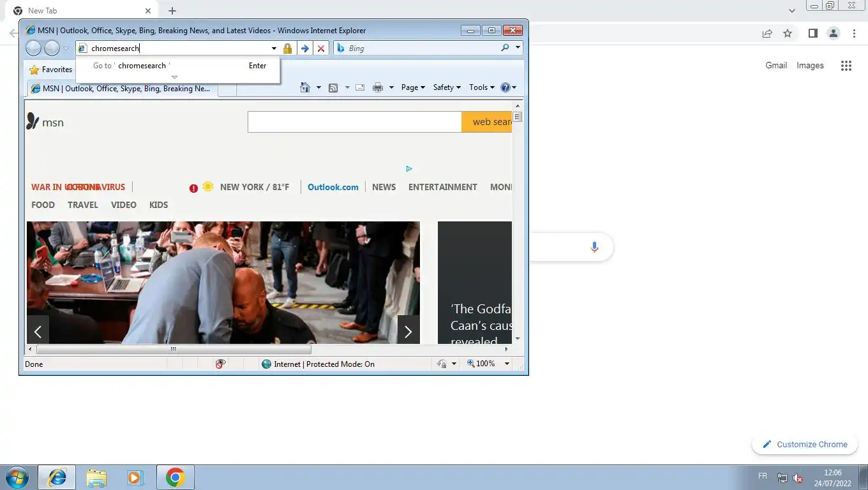Viewport: 868px width, 490px height.
Task: Click the security lock icon in address bar
Action: click(287, 48)
